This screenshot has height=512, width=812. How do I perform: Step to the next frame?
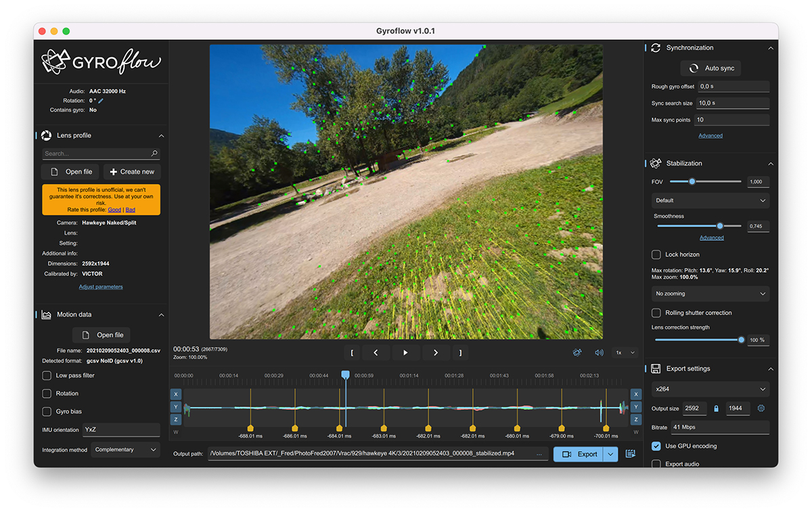pyautogui.click(x=436, y=352)
